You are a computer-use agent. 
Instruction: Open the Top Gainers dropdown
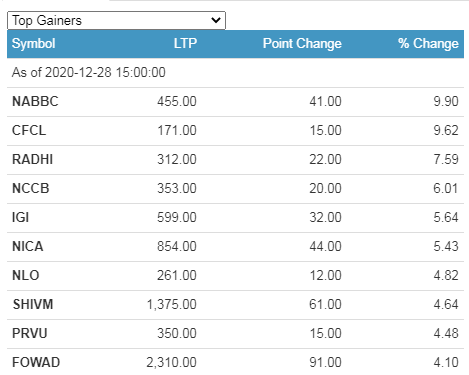pyautogui.click(x=116, y=21)
